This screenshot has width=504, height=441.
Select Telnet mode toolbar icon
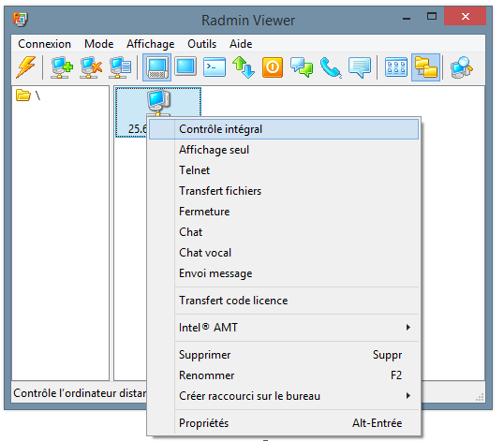215,67
